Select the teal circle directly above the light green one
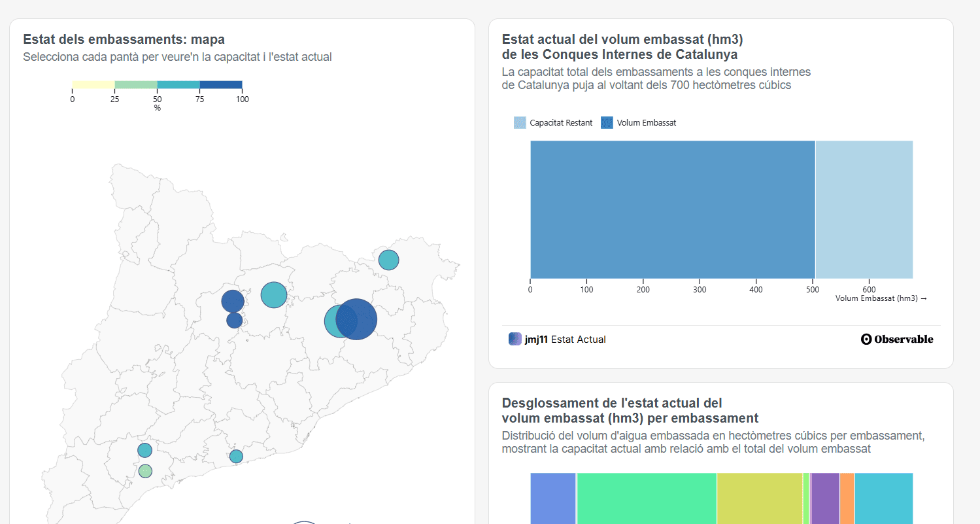This screenshot has width=980, height=524. coord(144,450)
